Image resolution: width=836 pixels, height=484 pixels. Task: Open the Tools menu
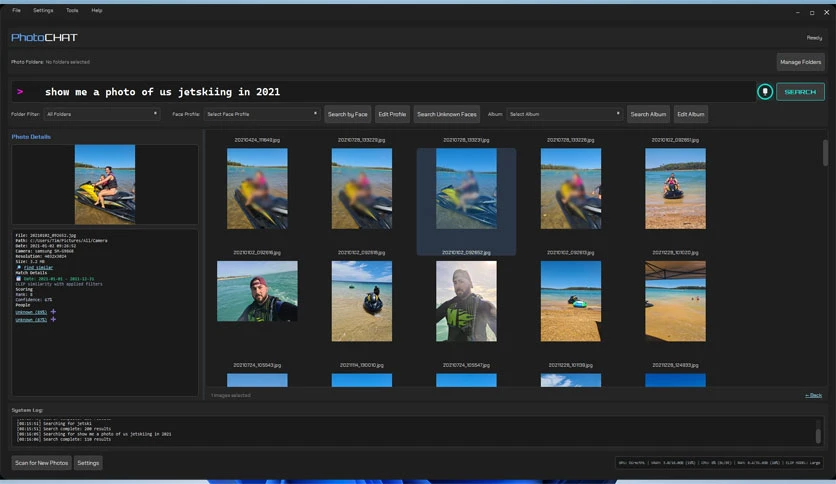click(x=72, y=11)
